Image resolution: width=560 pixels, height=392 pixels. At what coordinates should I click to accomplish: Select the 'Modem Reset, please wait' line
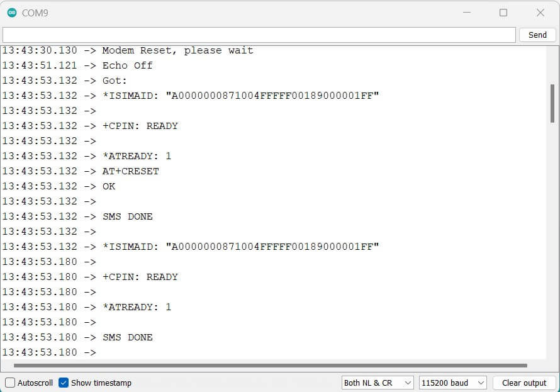(128, 50)
